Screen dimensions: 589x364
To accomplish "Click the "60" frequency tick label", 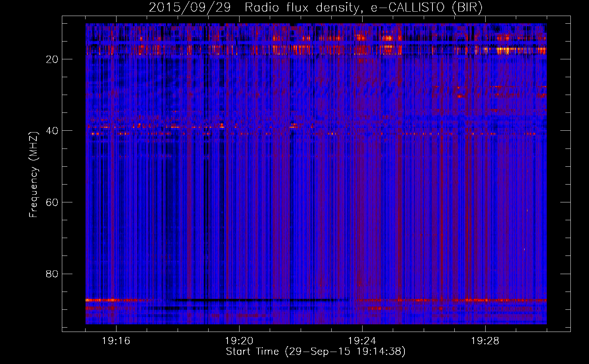I will [x=52, y=202].
